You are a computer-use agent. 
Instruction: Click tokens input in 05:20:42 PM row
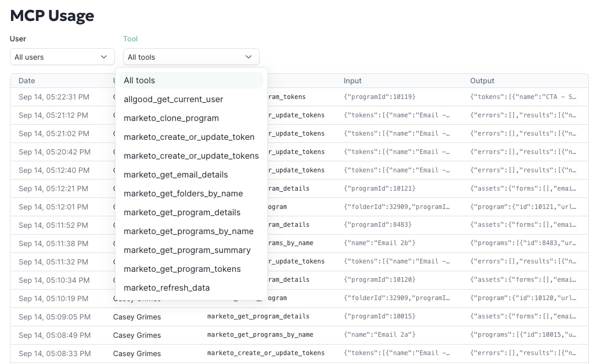tap(397, 152)
